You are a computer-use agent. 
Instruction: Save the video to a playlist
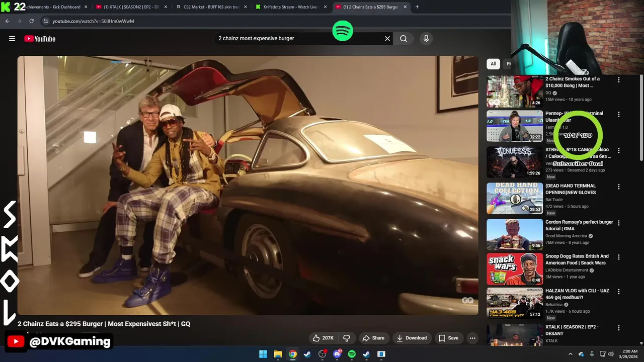448,338
